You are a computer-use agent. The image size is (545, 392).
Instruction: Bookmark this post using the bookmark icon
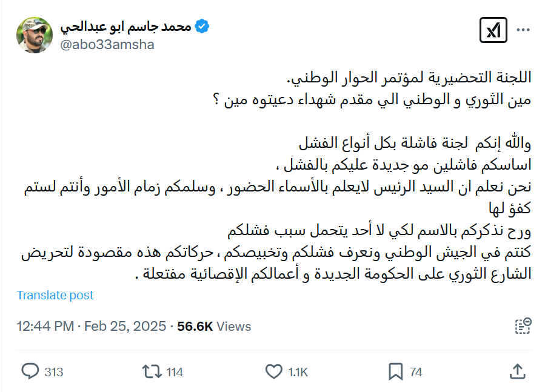click(396, 371)
